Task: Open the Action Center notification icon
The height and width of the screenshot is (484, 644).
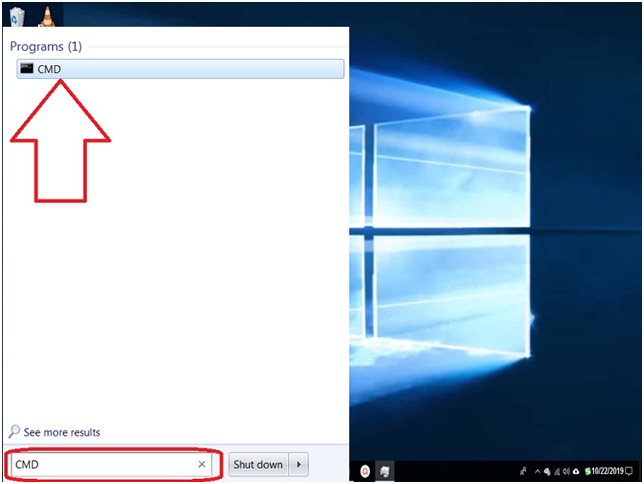Action: pyautogui.click(x=629, y=471)
